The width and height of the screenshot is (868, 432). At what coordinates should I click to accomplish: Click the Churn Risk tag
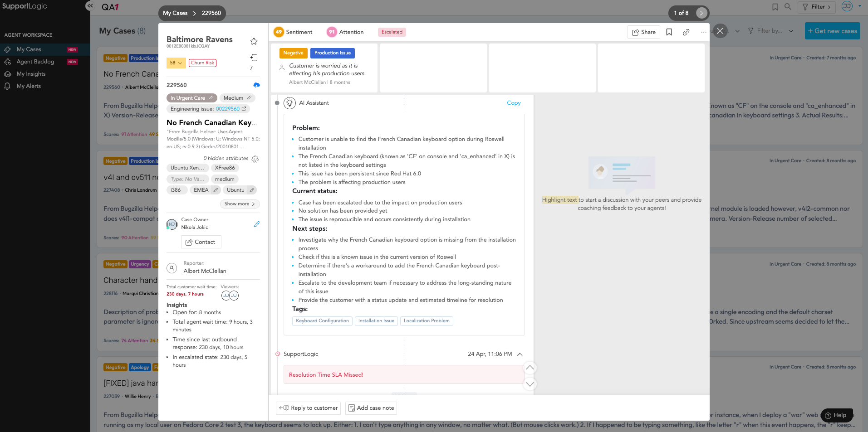point(202,63)
